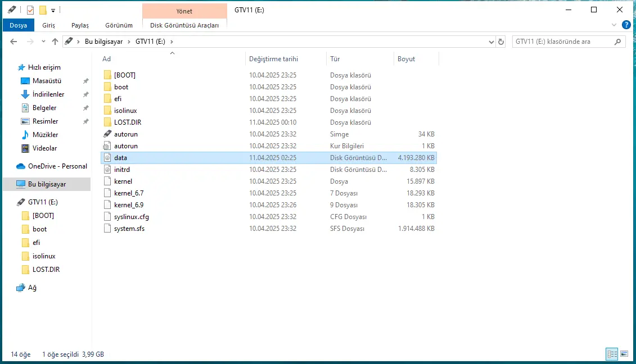The image size is (636, 364).
Task: Click the 4.193.280 KB size cell
Action: [x=416, y=158]
